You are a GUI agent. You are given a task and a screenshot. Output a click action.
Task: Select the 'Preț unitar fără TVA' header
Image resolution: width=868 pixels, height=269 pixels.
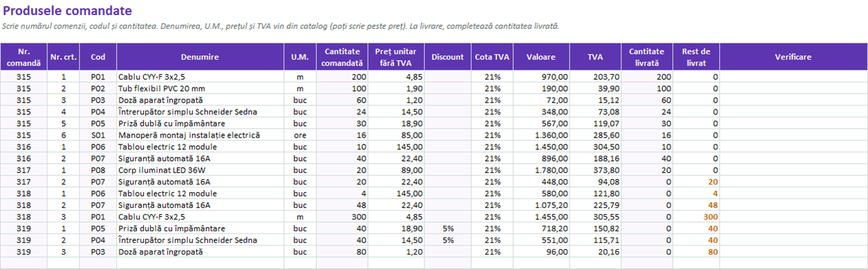397,57
